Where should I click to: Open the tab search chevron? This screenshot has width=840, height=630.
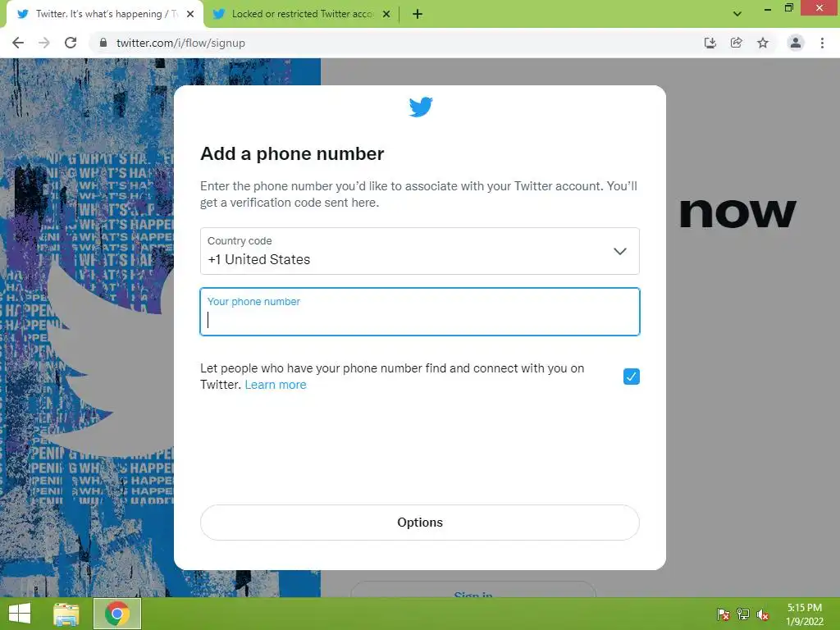(x=737, y=14)
